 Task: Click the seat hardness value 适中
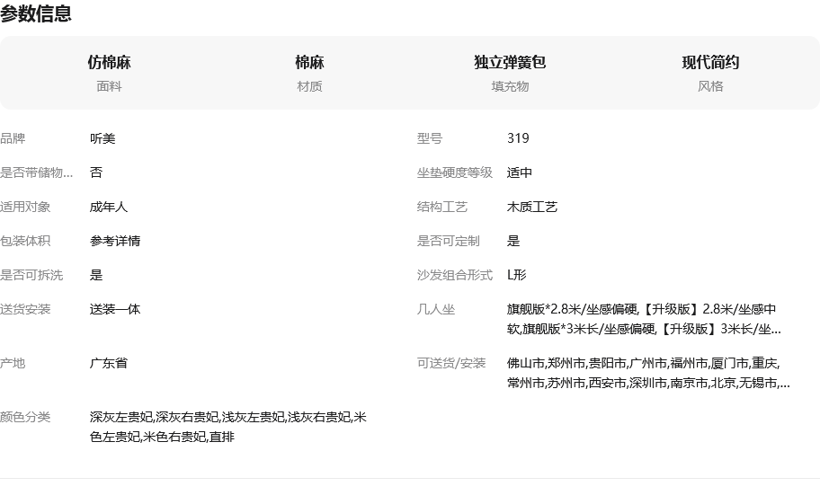(520, 172)
